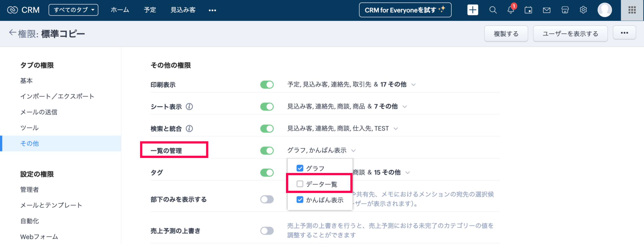Open the search magnifier icon
Image resolution: width=644 pixels, height=244 pixels.
(493, 10)
